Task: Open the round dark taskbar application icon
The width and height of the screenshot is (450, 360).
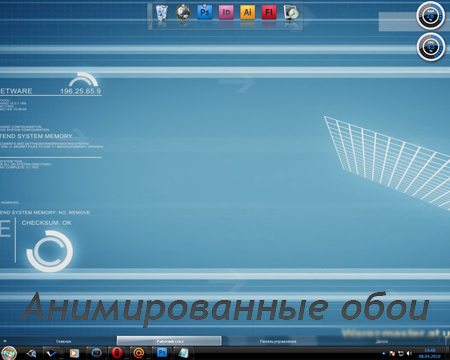Action: coord(97,353)
